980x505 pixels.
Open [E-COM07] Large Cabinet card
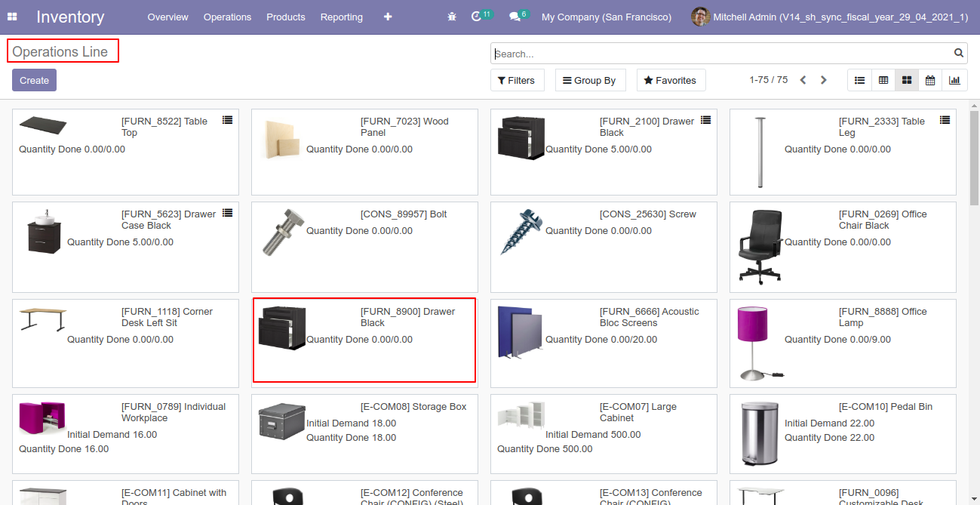[x=604, y=433]
